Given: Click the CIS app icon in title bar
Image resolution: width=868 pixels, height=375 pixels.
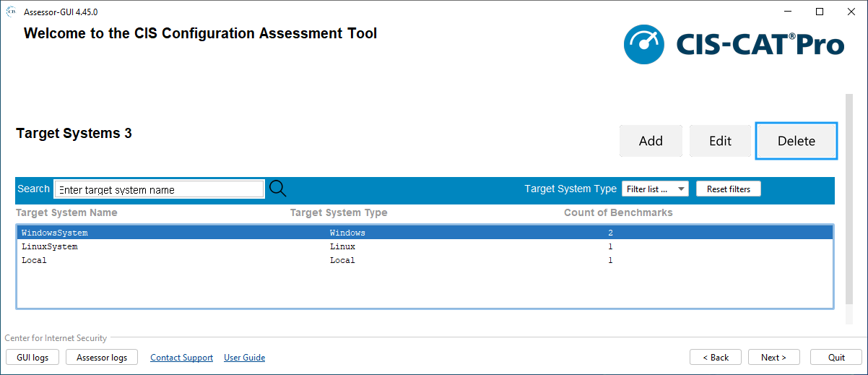Looking at the screenshot, I should 12,12.
